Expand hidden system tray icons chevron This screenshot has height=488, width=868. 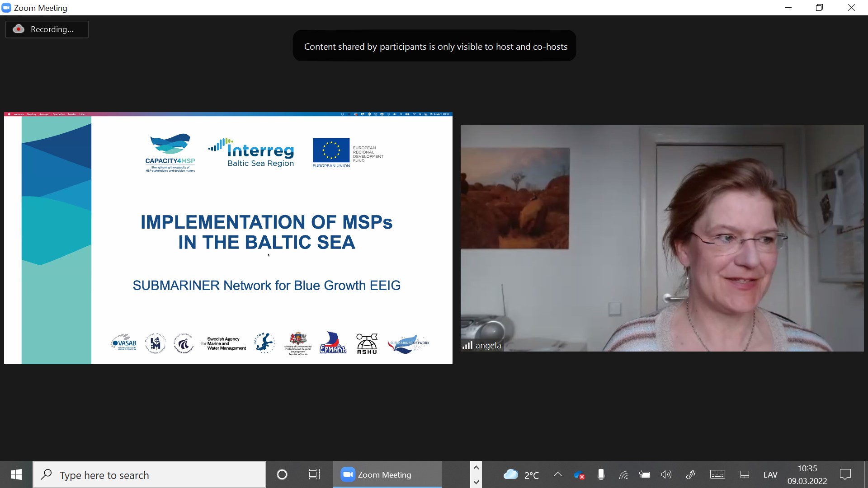(x=558, y=474)
